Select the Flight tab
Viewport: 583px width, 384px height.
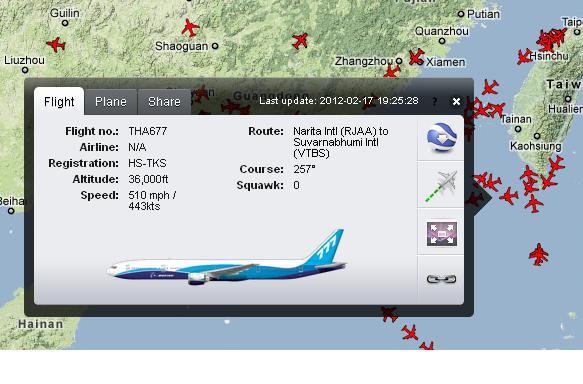tap(59, 101)
